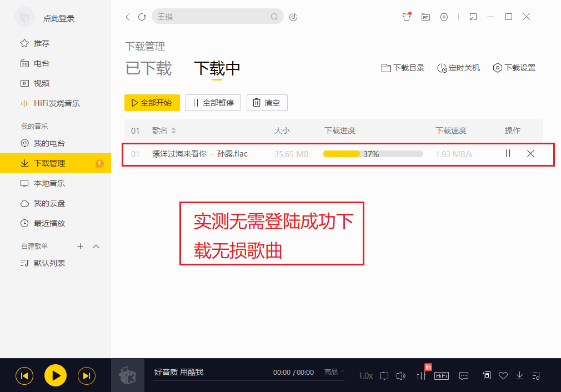
Task: Collapse the 自建歌单 section
Action: pyautogui.click(x=96, y=246)
